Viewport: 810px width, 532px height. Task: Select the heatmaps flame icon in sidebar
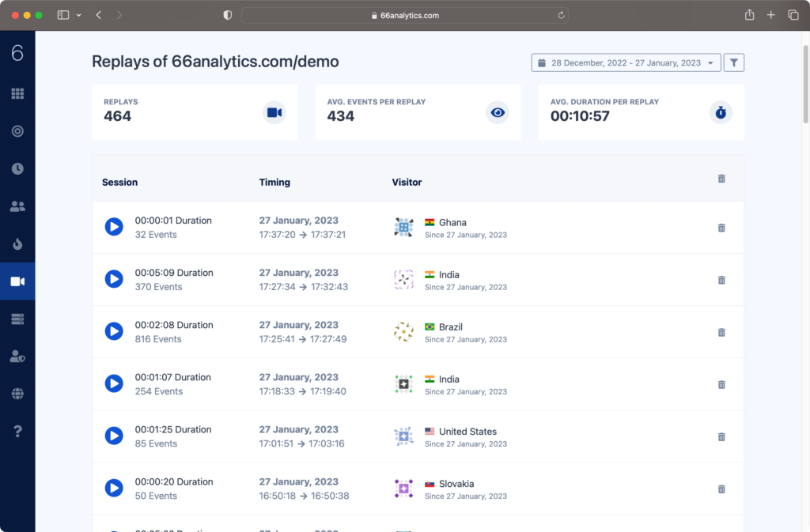pos(17,243)
